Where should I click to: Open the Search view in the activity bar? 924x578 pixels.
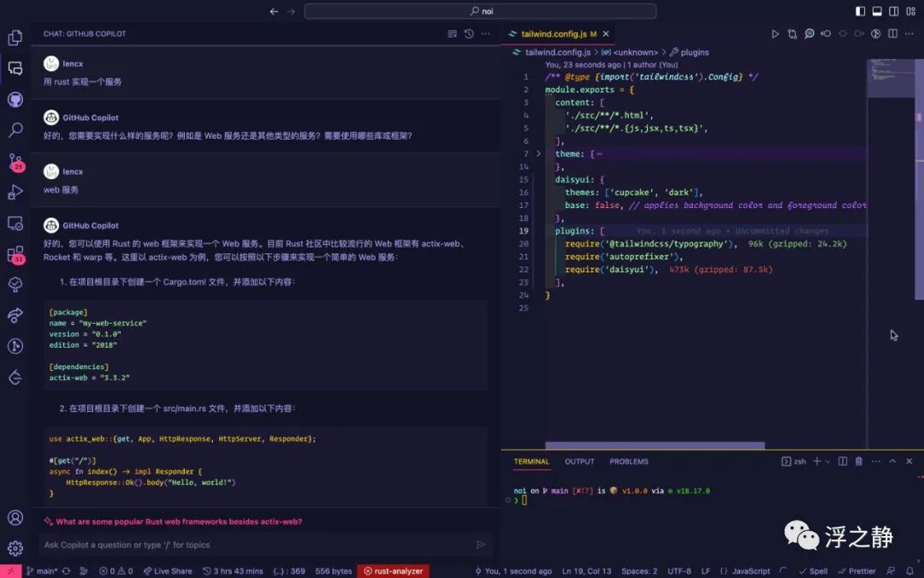tap(15, 130)
